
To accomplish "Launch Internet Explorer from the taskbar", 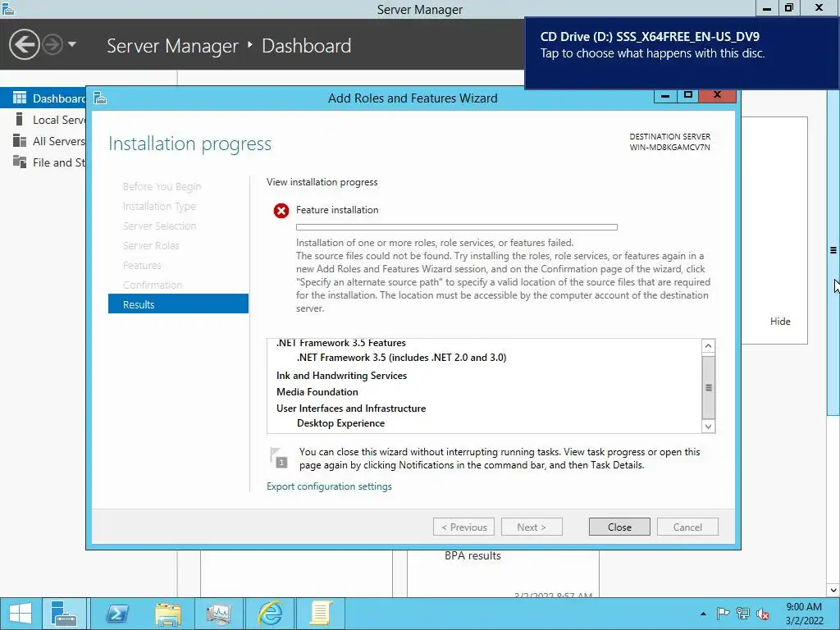I will pos(269,614).
